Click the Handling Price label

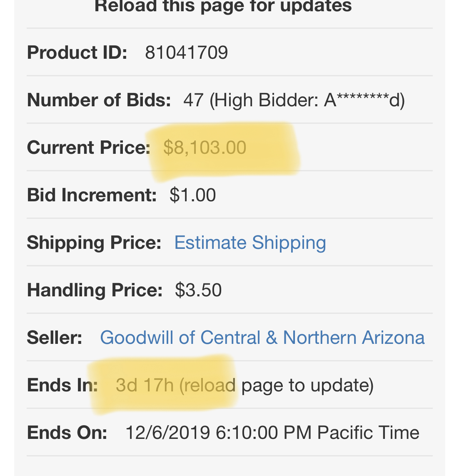click(x=95, y=290)
